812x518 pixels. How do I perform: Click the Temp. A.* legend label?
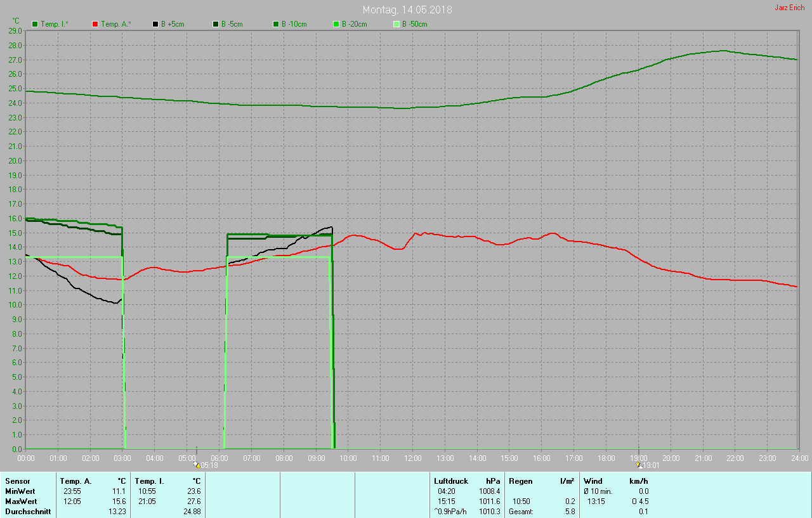pos(117,24)
